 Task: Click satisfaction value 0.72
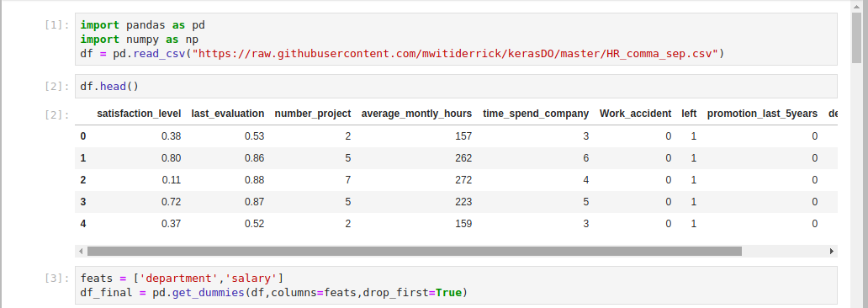pyautogui.click(x=171, y=202)
